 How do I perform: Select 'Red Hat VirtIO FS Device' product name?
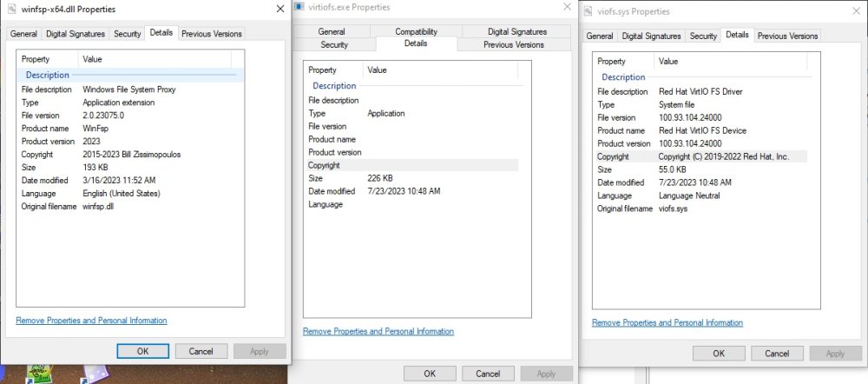[702, 131]
